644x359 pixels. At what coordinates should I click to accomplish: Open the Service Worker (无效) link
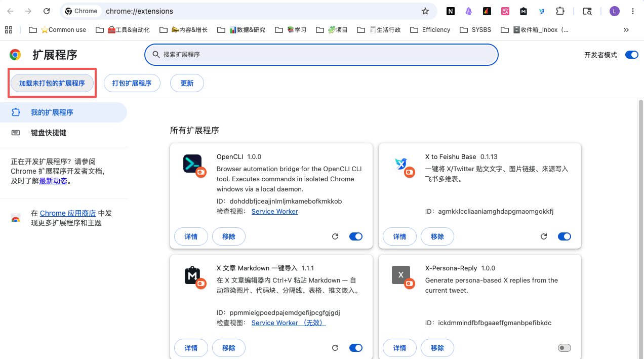289,323
